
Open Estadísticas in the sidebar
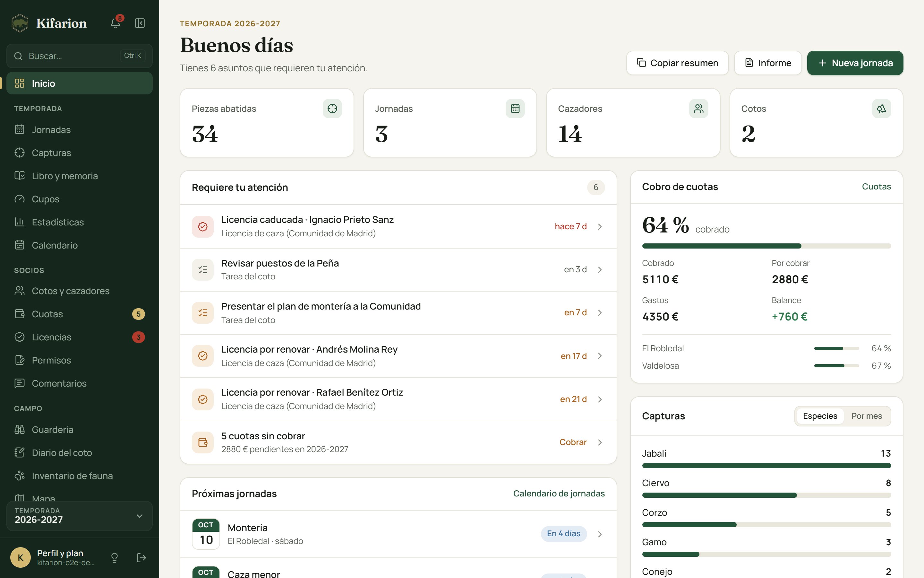(80, 222)
